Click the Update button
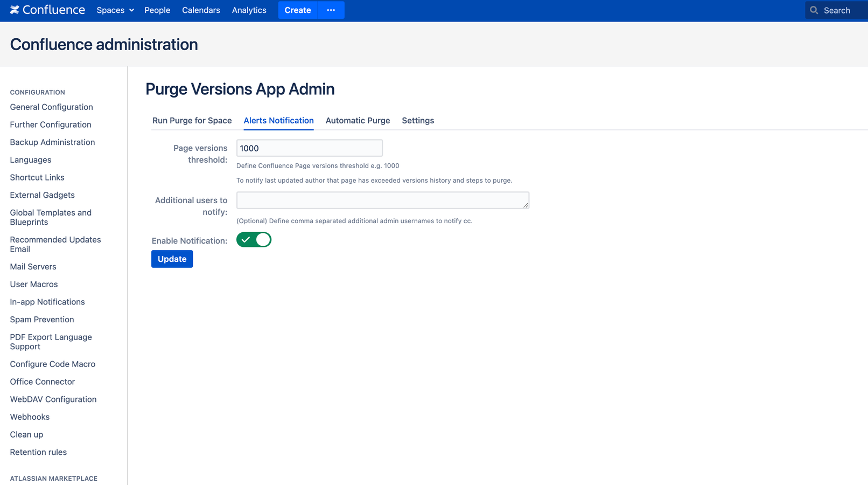This screenshot has height=485, width=868. (172, 259)
